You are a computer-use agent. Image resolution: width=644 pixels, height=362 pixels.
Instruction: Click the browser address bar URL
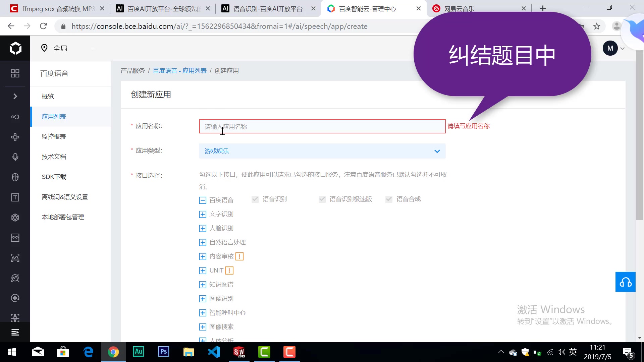point(219,26)
